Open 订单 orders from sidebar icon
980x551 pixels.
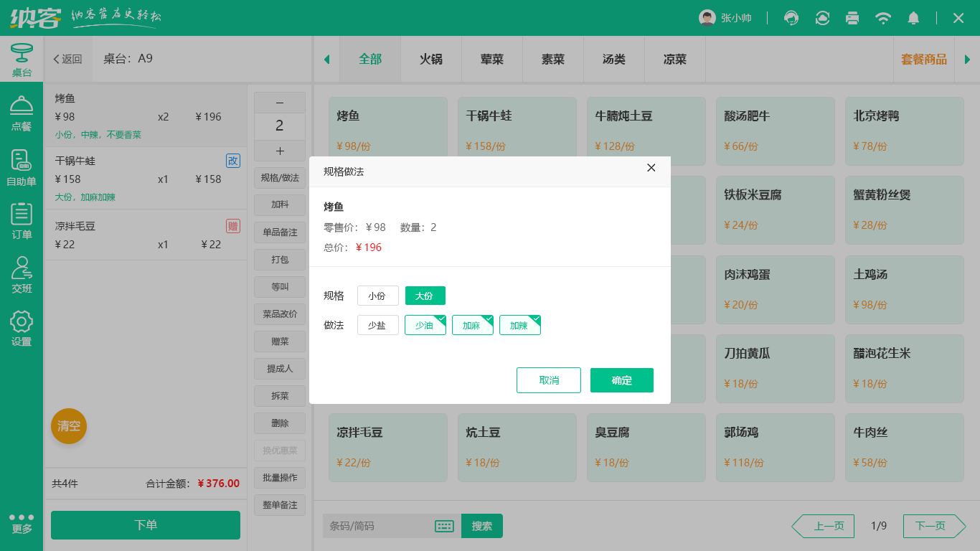(x=22, y=215)
